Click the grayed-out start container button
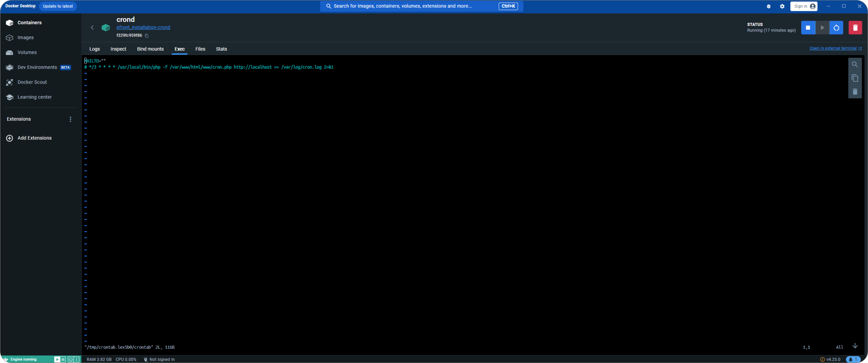 [822, 28]
